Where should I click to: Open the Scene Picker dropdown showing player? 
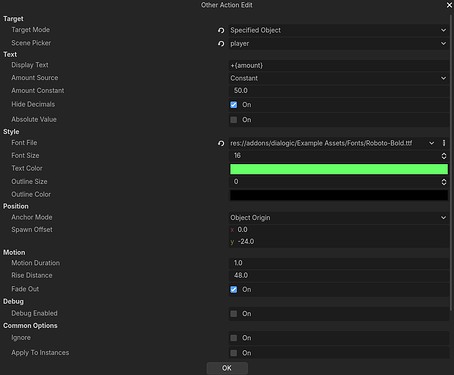(x=339, y=44)
